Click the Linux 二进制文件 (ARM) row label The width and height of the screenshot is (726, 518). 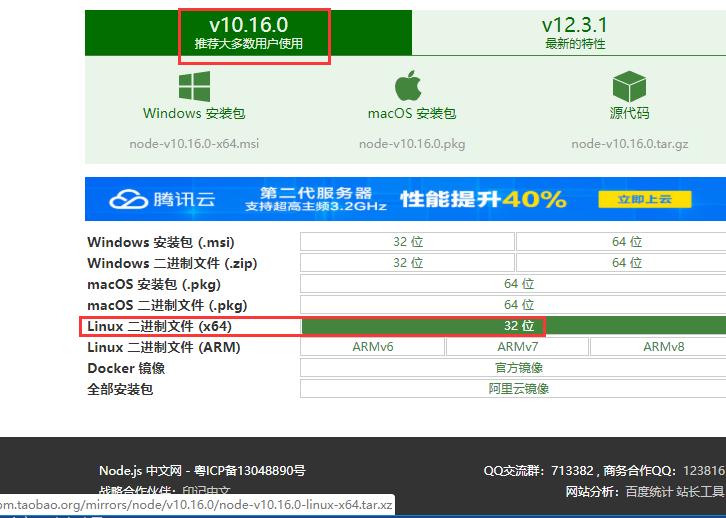(163, 347)
